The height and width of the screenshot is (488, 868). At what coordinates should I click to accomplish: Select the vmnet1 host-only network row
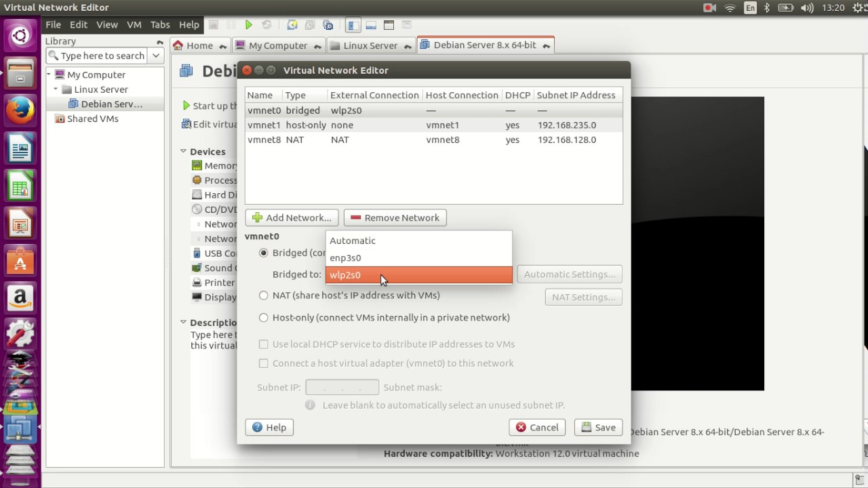(x=434, y=125)
